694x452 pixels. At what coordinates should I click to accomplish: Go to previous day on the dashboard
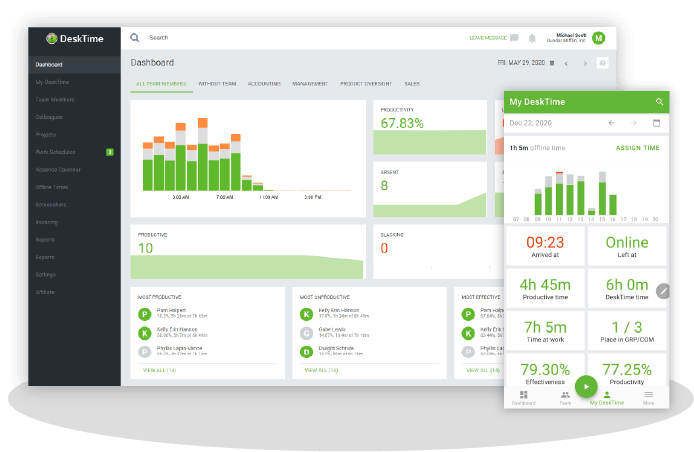(x=566, y=63)
